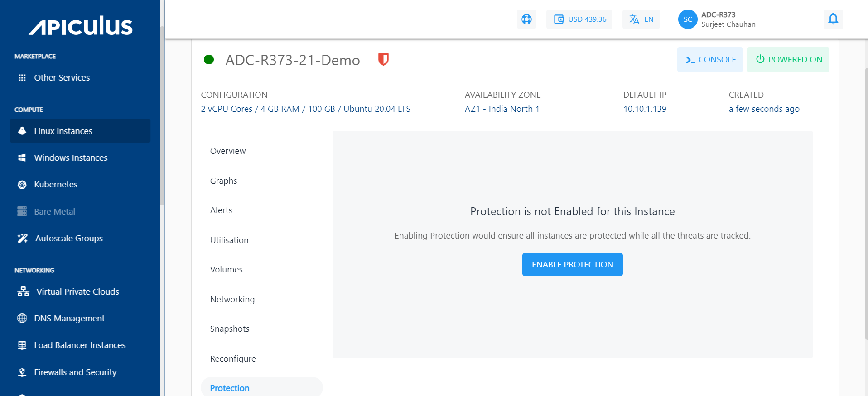Launch the instance CONSOLE
Screen dimensions: 868x396
(x=710, y=59)
